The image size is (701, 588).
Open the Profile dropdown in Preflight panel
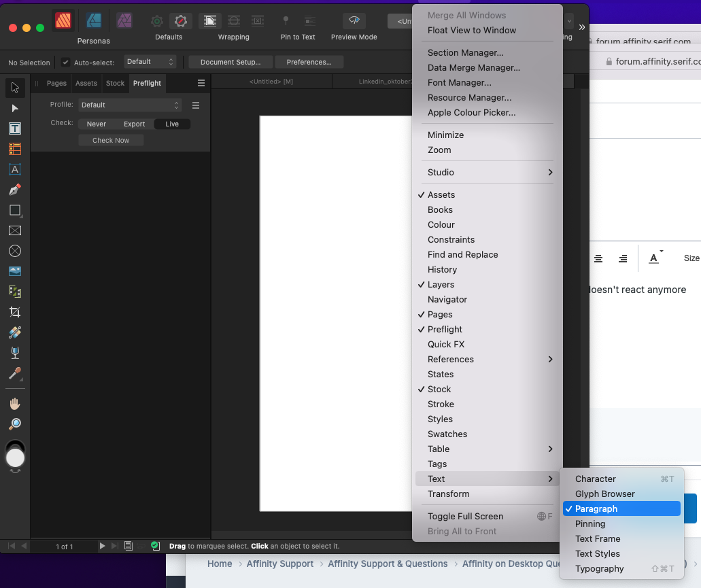[x=129, y=104]
